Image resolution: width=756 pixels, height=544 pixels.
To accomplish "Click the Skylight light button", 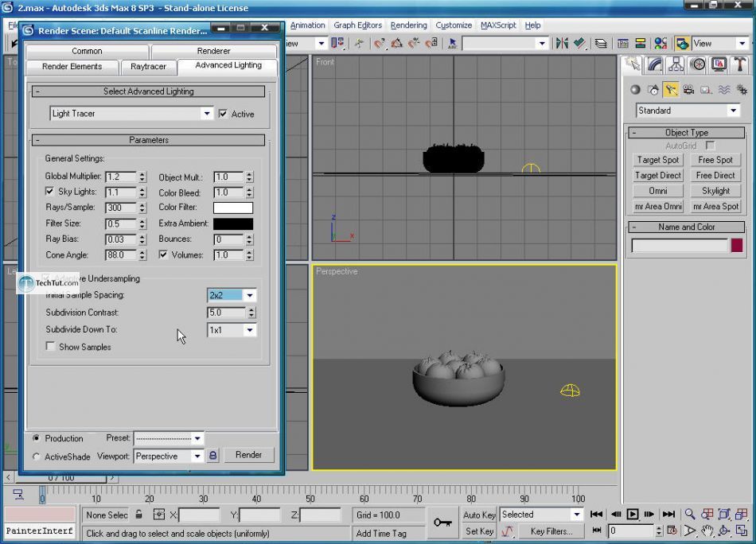I will 715,191.
